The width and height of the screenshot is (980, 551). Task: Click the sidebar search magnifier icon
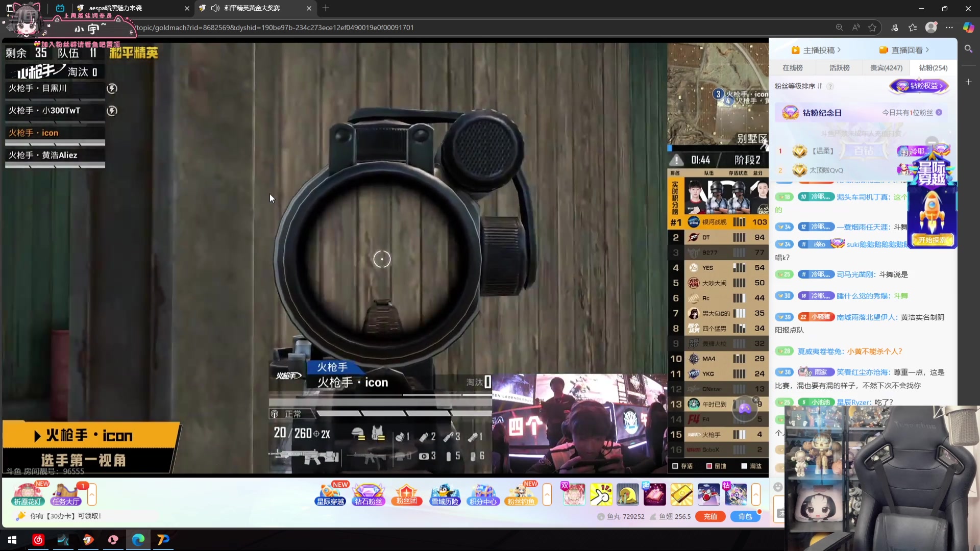click(x=968, y=49)
